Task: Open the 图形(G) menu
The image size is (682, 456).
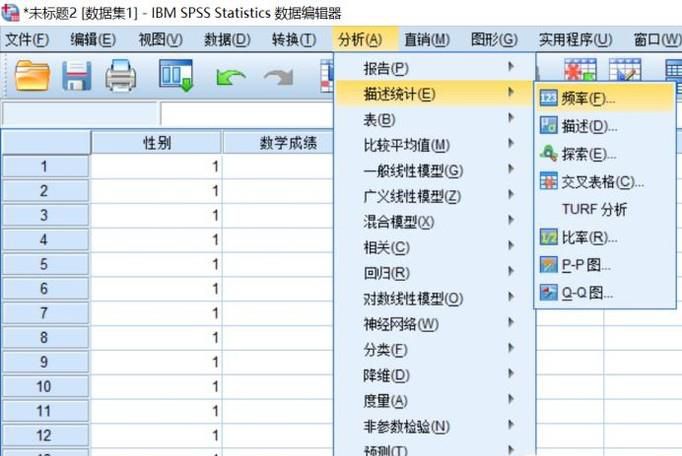Action: coord(493,39)
